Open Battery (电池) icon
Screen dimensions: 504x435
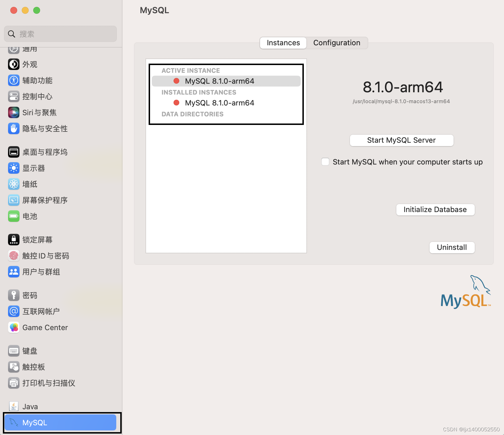14,216
